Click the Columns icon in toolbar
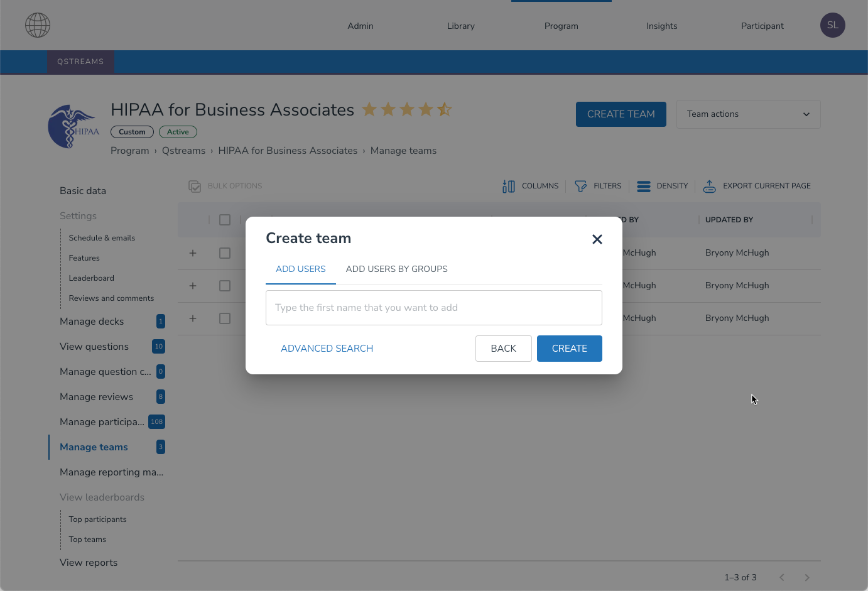This screenshot has width=868, height=591. [509, 186]
